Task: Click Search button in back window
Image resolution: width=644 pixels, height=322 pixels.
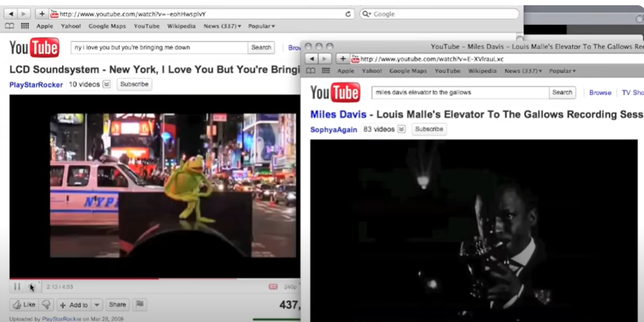Action: pyautogui.click(x=261, y=48)
